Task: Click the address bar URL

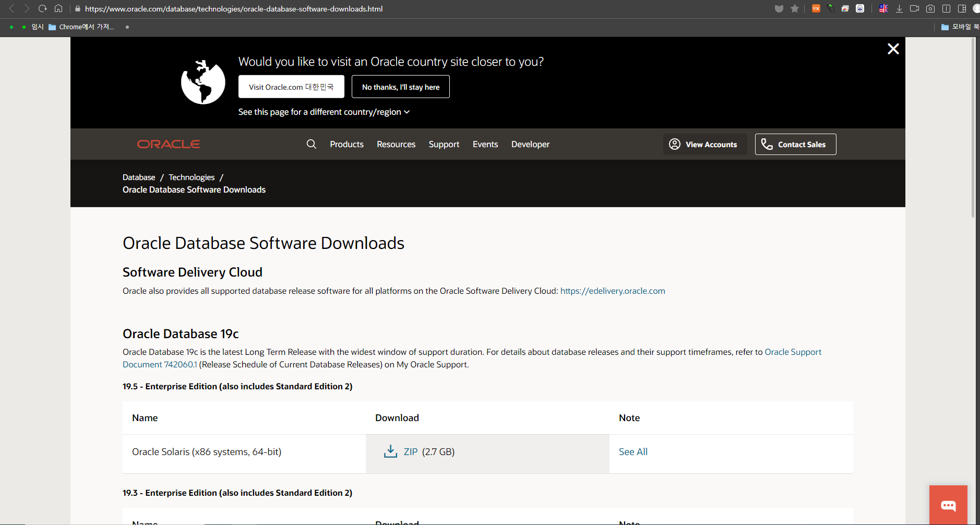Action: click(234, 9)
